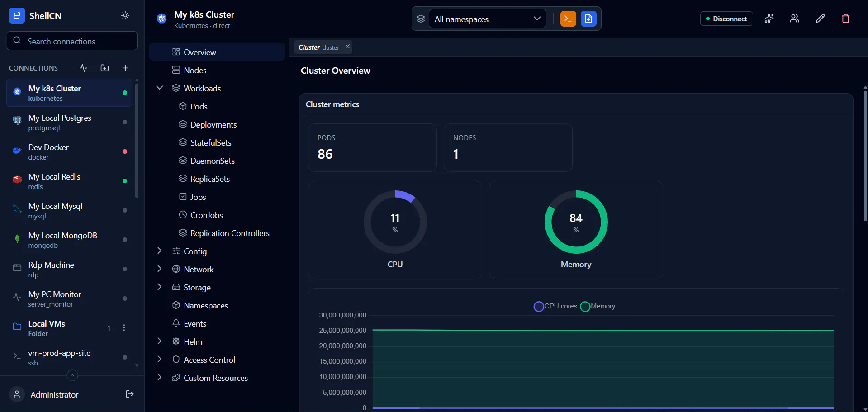Expand the Network section
The image size is (868, 412).
[159, 269]
